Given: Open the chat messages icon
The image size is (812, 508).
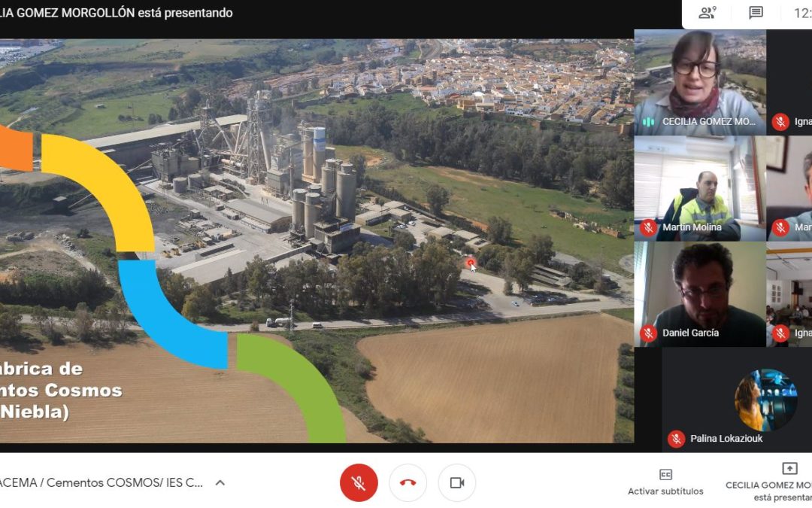Looking at the screenshot, I should (x=756, y=13).
